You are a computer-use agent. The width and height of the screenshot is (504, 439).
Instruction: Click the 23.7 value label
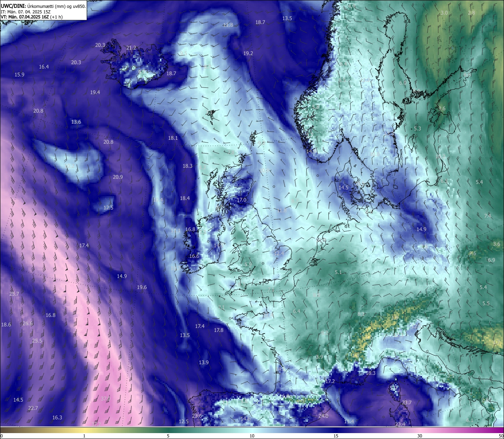point(407,402)
